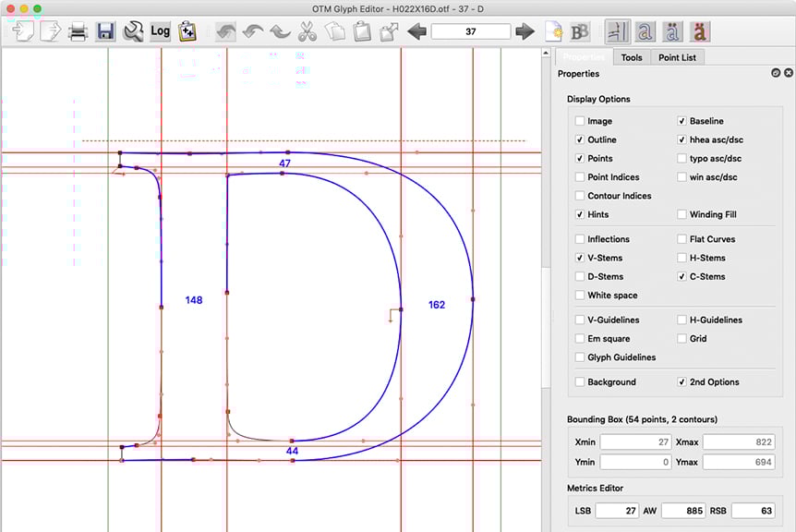
Task: Click the redo arrow icon
Action: point(280,31)
